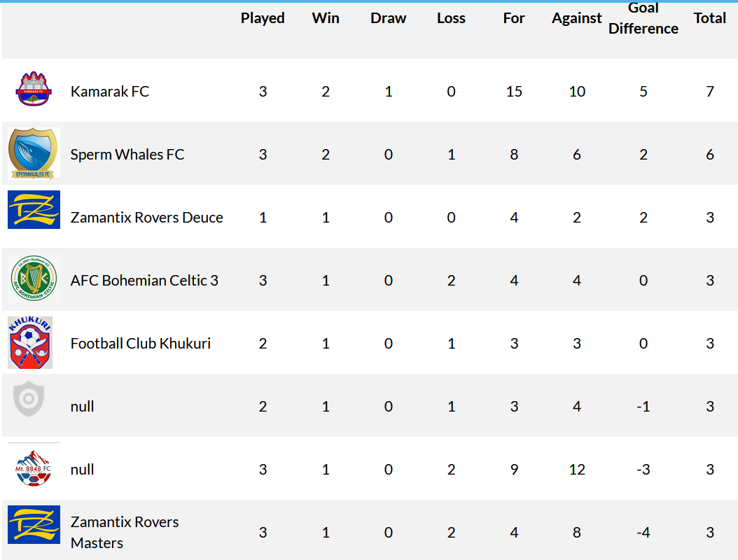738x560 pixels.
Task: Click Zamantix Rovers Masters team name
Action: pyautogui.click(x=124, y=532)
